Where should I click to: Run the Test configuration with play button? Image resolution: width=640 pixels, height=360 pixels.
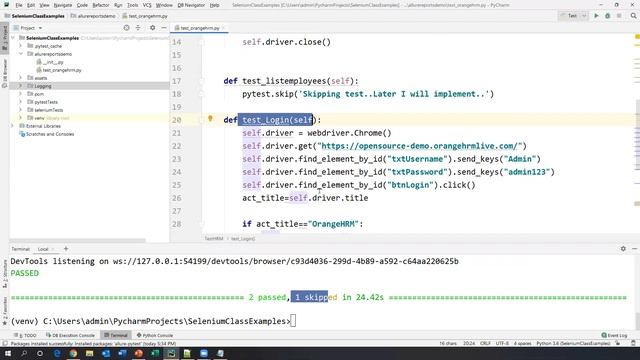tap(596, 16)
